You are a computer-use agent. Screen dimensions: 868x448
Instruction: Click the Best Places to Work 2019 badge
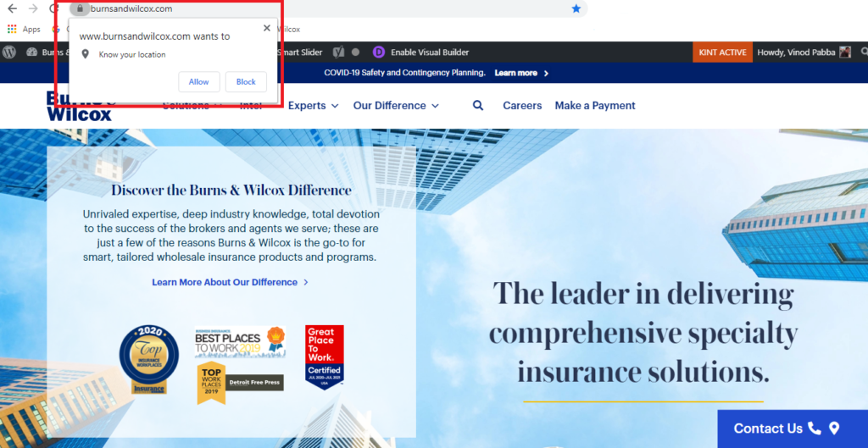point(240,342)
